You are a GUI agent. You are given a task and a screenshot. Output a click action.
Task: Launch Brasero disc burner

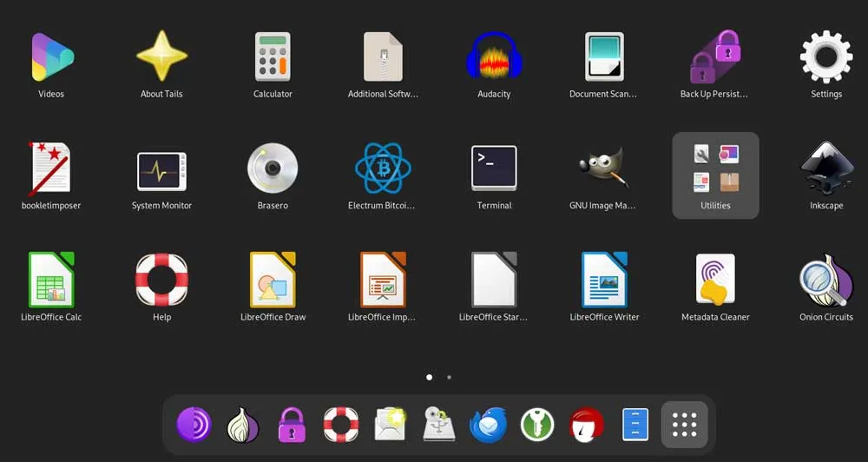point(273,168)
